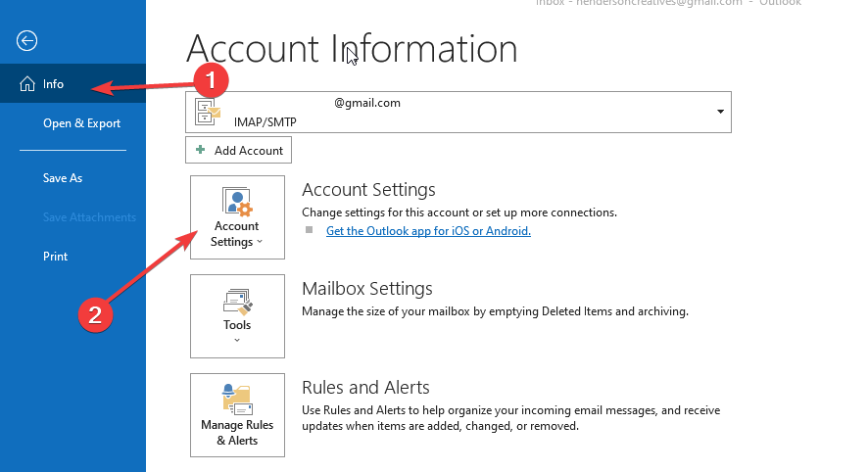Select Save As in the sidebar
The image size is (868, 472).
click(63, 178)
